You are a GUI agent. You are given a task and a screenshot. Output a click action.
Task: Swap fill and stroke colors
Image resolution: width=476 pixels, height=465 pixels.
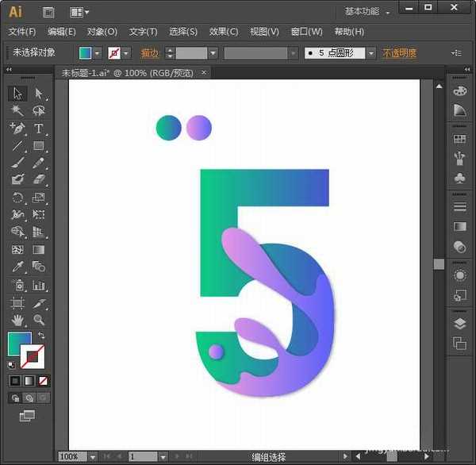coord(42,336)
